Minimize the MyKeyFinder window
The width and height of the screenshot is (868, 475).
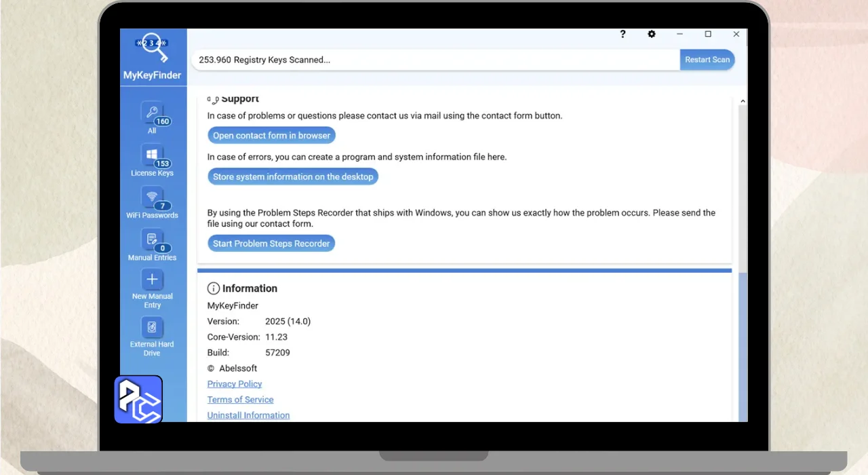point(680,34)
